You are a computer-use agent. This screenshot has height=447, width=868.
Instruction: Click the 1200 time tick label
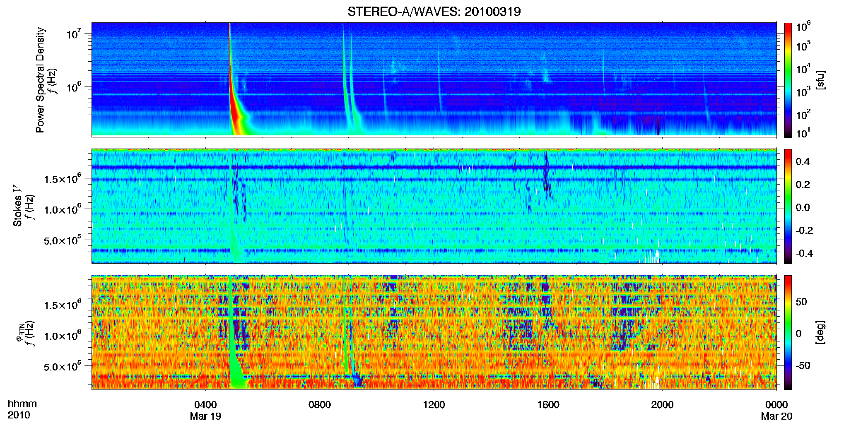click(x=434, y=404)
